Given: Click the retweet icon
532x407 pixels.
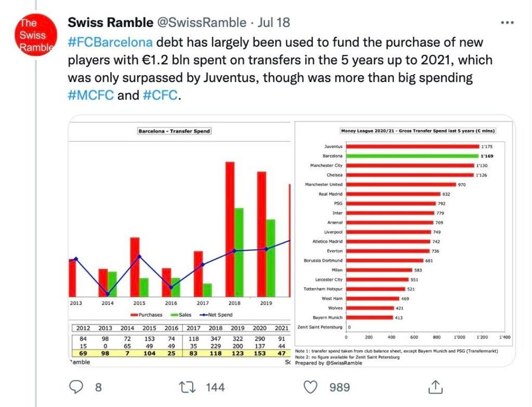Looking at the screenshot, I should click(187, 387).
